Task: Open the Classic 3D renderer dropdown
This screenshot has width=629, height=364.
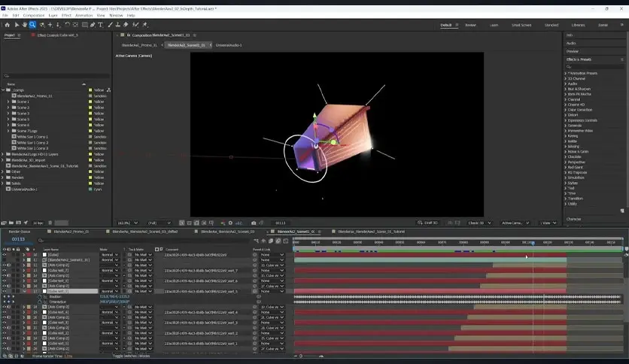Action: (x=479, y=223)
